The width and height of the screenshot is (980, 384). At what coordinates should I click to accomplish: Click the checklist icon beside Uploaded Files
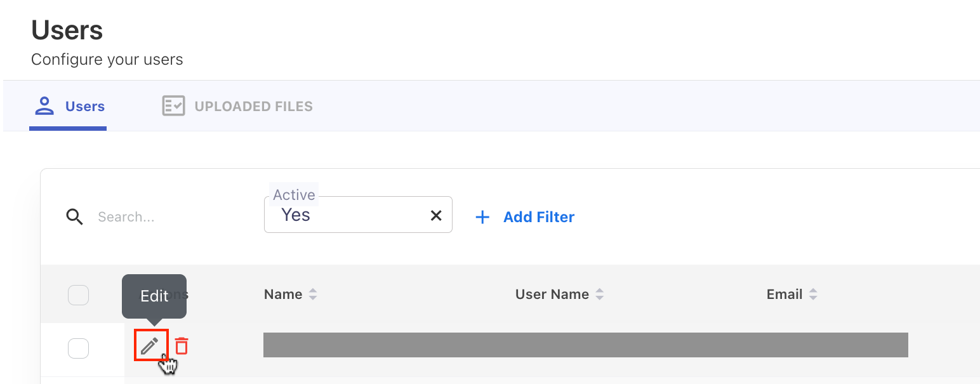click(173, 106)
